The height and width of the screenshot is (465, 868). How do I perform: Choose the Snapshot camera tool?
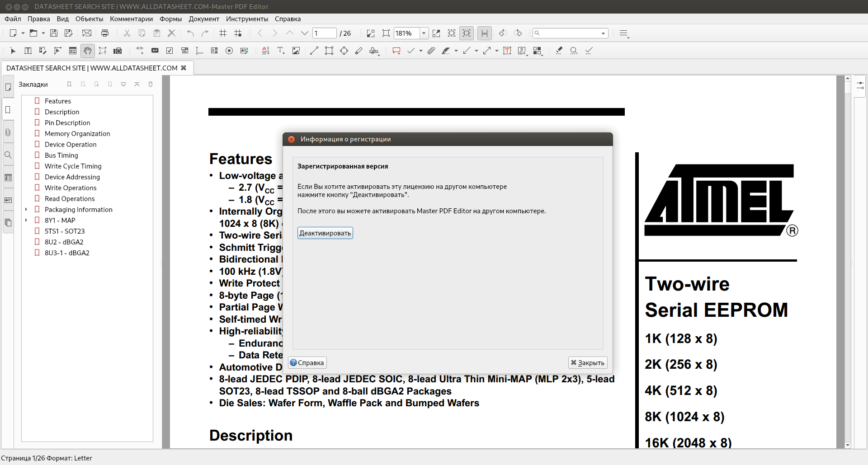pos(118,51)
